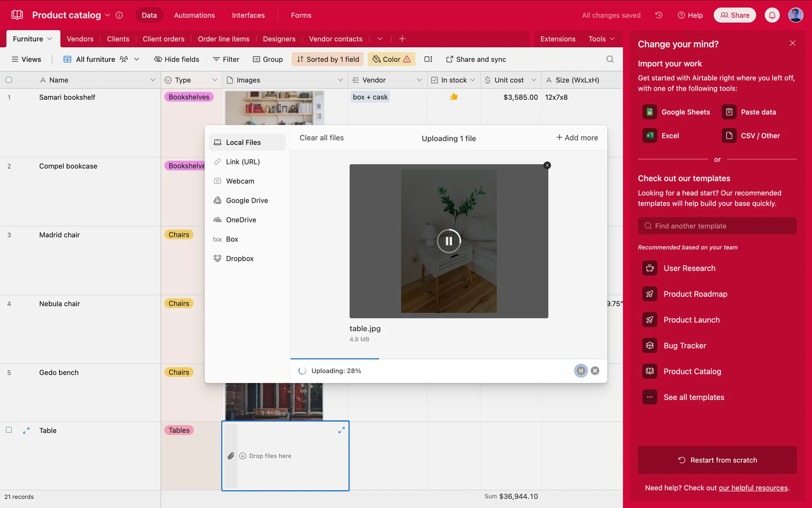
Task: Open the search magnifier in toolbar
Action: coord(610,59)
